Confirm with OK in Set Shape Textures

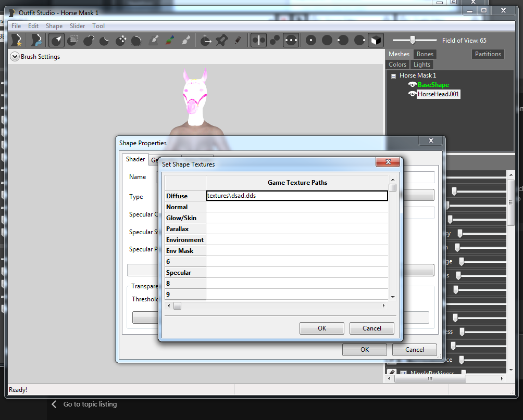click(322, 328)
